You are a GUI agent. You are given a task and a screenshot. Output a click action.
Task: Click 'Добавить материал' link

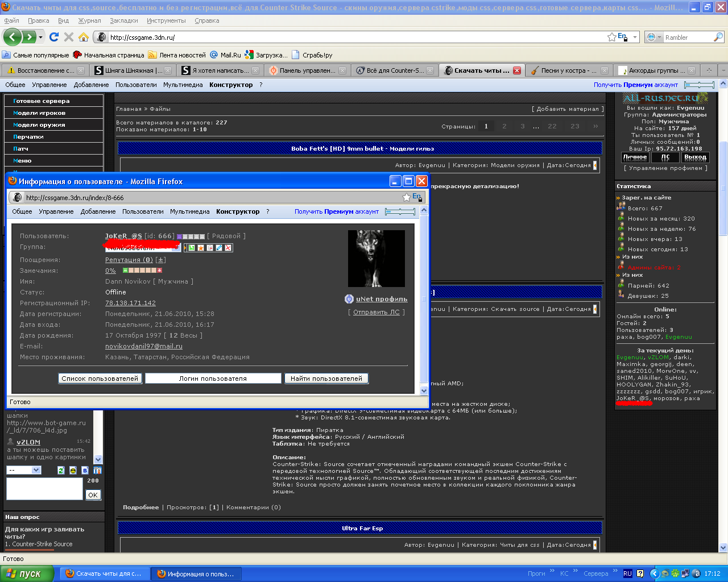coord(568,109)
